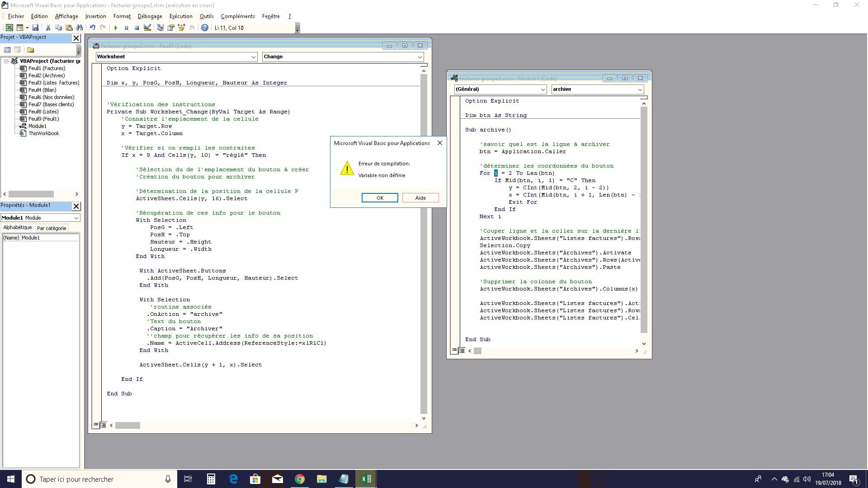Click the Find binoculars icon
868x488 pixels.
[x=80, y=28]
